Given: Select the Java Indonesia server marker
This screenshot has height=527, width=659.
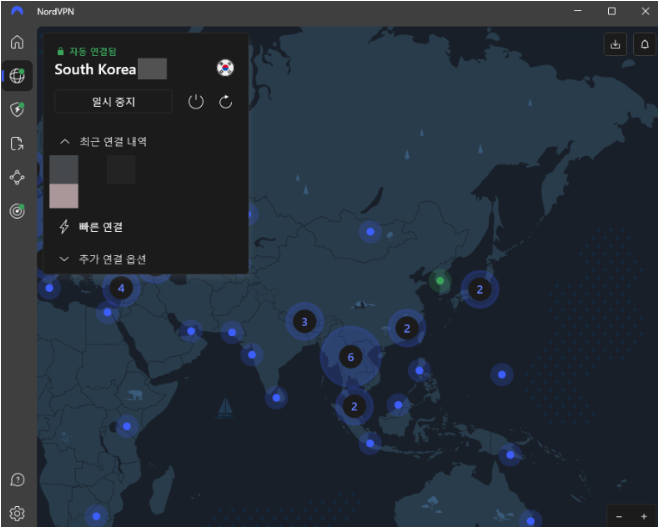Looking at the screenshot, I should 370,443.
